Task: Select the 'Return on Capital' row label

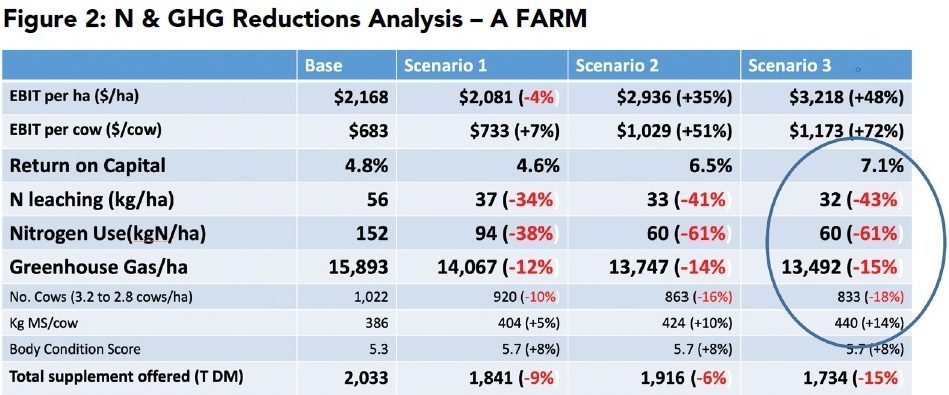Action: [x=88, y=165]
